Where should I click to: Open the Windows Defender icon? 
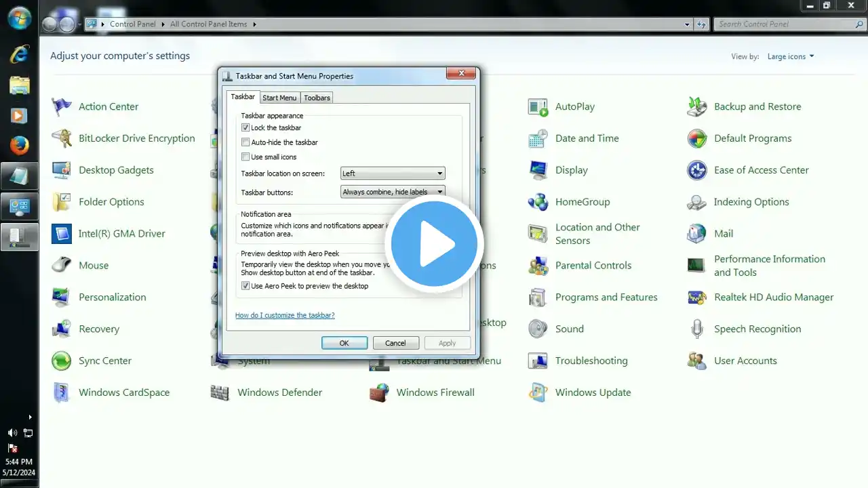[220, 392]
